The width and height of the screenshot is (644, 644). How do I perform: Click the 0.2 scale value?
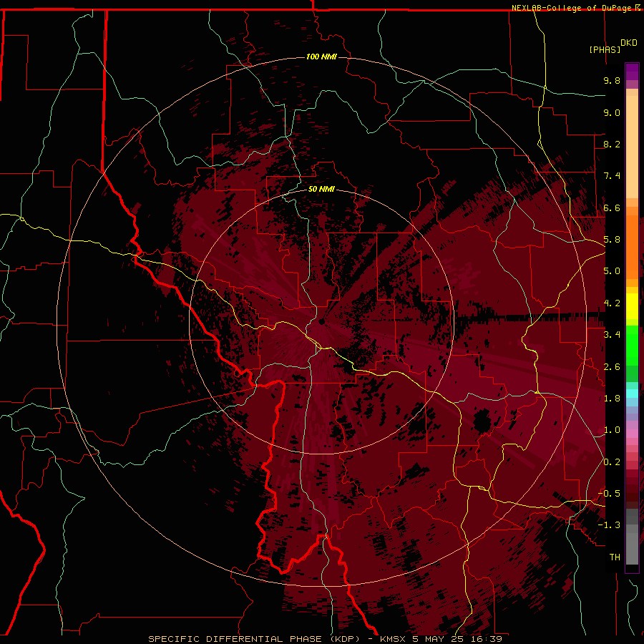tap(612, 462)
